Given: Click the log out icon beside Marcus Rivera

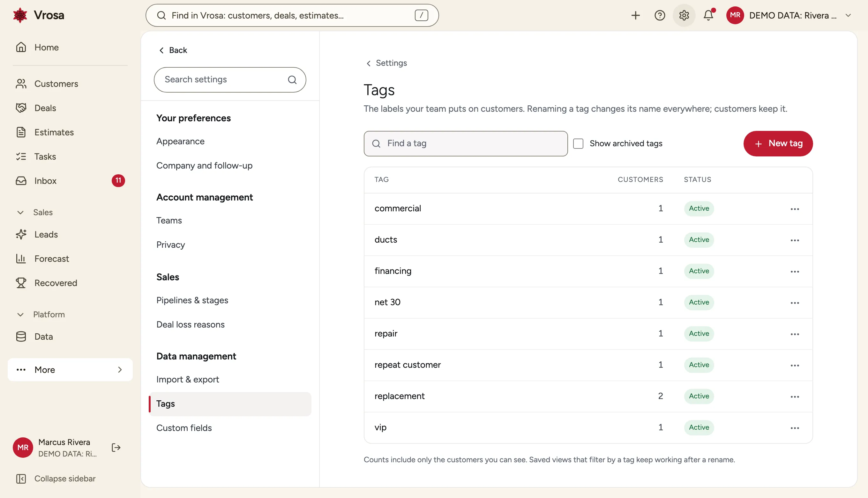Looking at the screenshot, I should point(116,447).
